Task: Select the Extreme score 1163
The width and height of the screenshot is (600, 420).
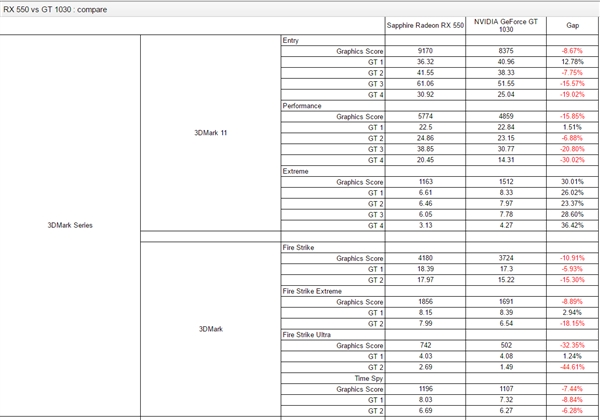Action: pyautogui.click(x=425, y=182)
